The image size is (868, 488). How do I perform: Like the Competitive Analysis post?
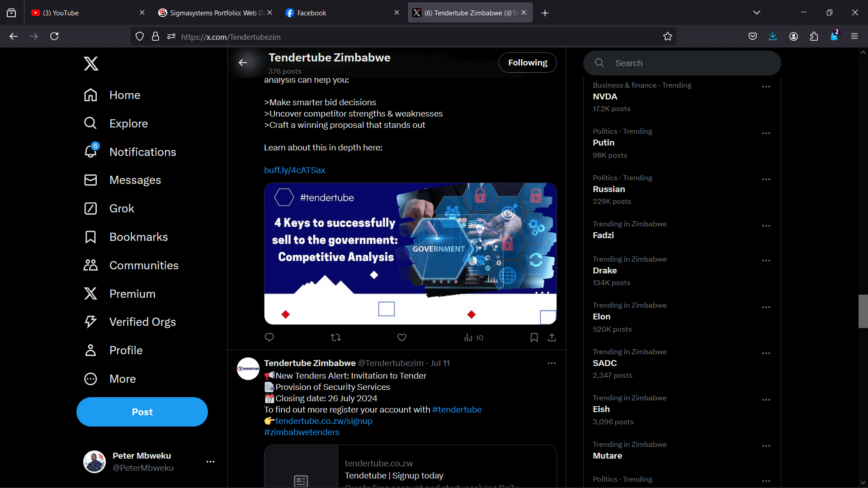(x=401, y=338)
